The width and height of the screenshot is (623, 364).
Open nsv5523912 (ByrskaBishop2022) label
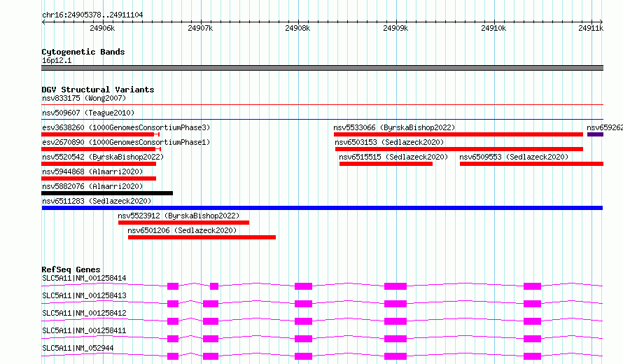(x=178, y=216)
